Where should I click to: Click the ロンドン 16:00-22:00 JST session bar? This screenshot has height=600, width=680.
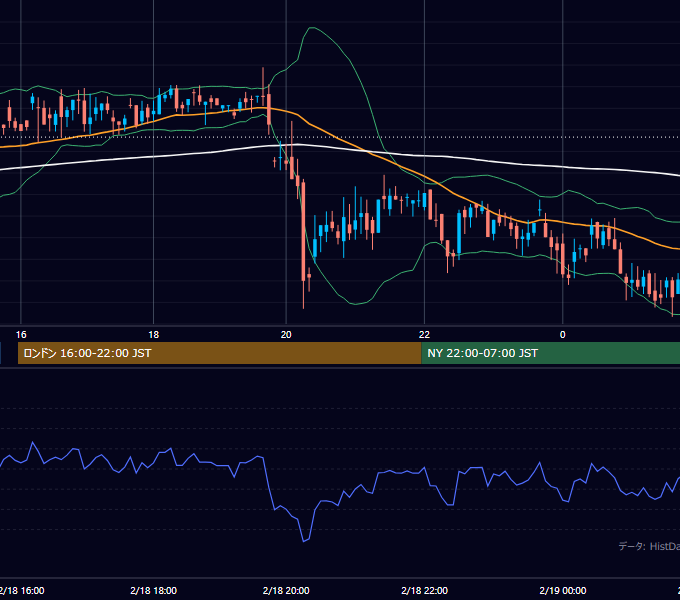coord(219,353)
